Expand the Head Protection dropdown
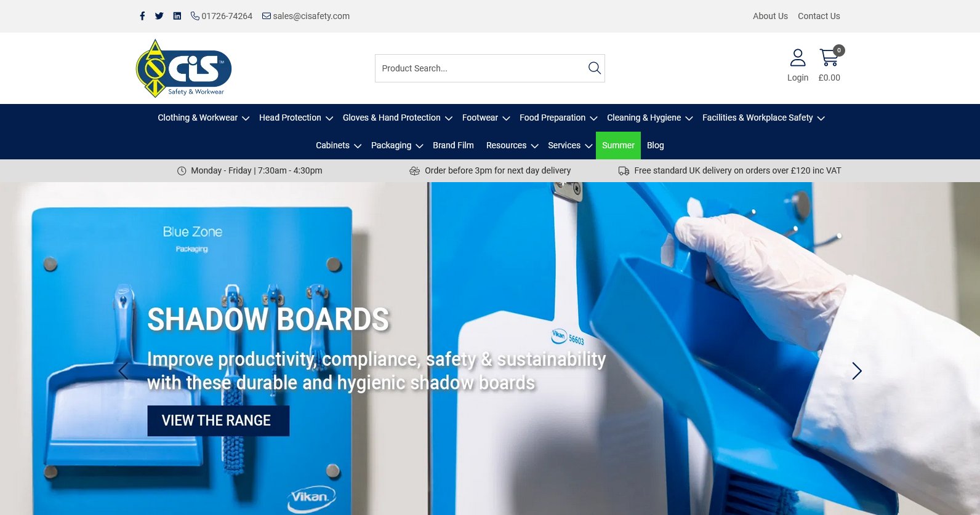 pyautogui.click(x=295, y=118)
